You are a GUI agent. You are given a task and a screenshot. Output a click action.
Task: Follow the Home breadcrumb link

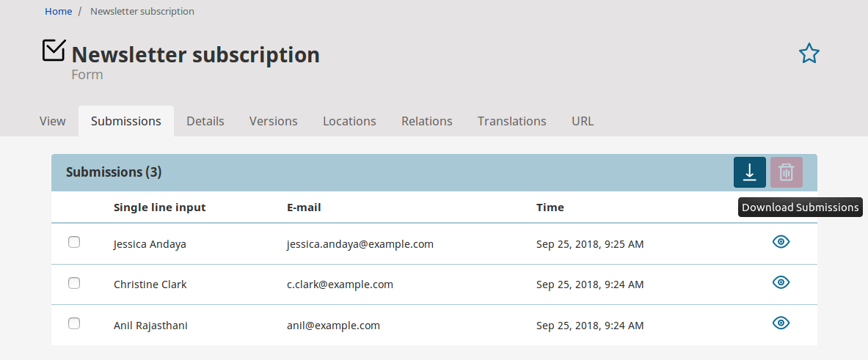click(58, 11)
